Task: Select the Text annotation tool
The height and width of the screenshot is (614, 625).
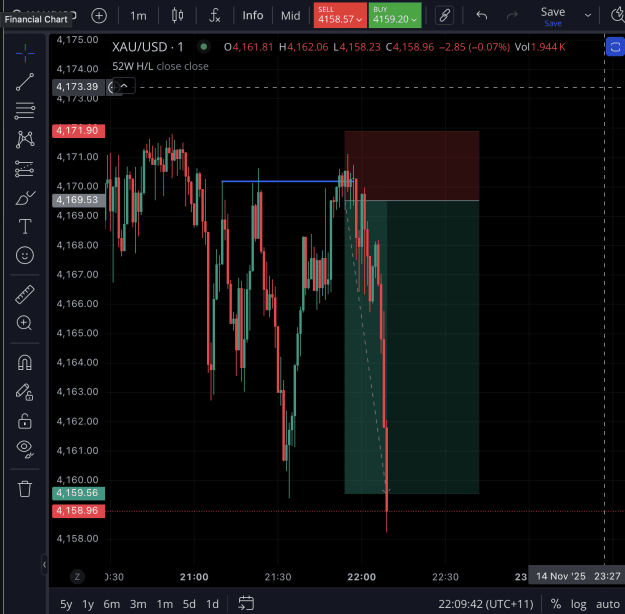Action: click(25, 226)
